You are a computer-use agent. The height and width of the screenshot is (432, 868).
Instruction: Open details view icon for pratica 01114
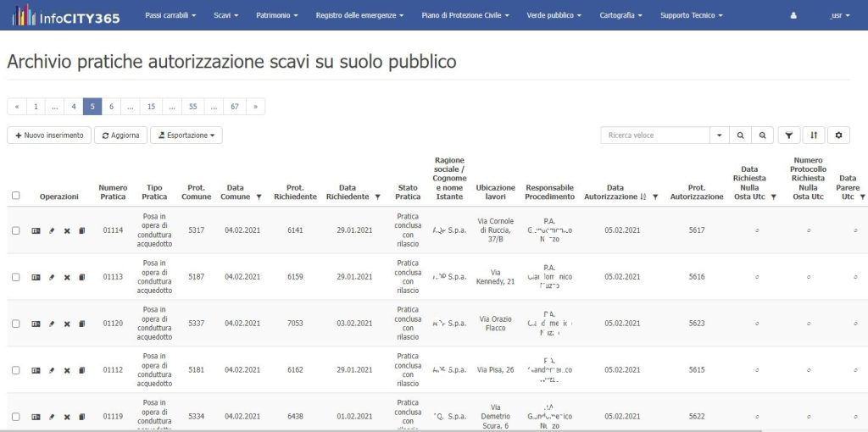coord(36,230)
